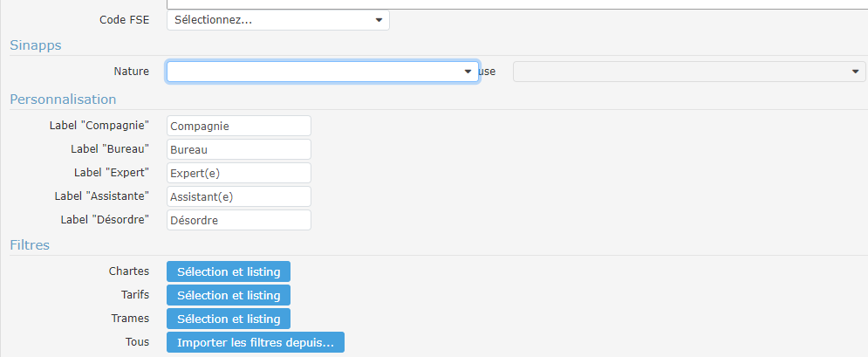The image size is (868, 357).
Task: Select the Personnalisation section heading
Action: click(63, 100)
